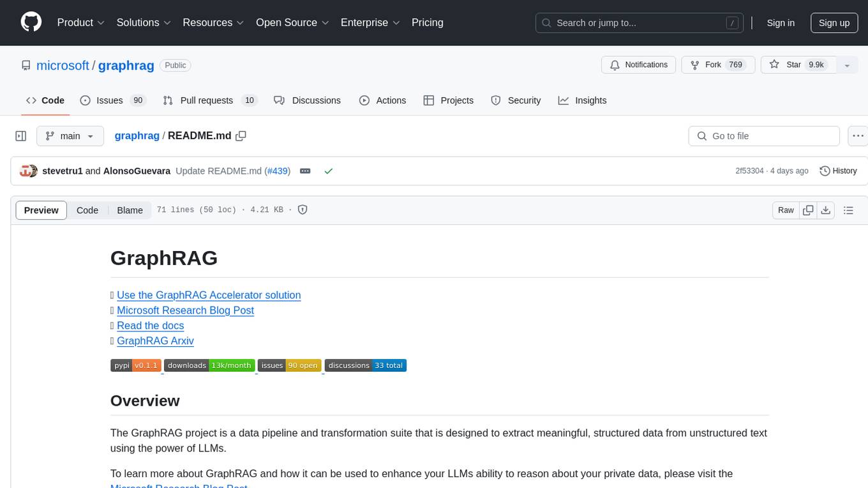868x488 pixels.
Task: Open the GraphRAG Arxiv link
Action: [x=155, y=341]
